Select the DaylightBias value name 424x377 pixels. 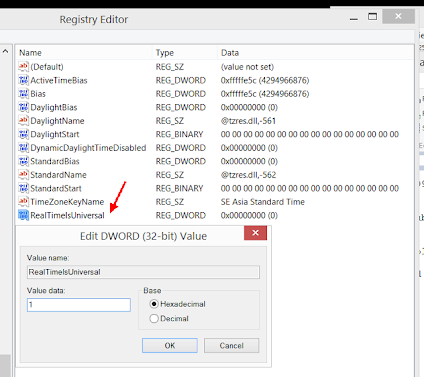54,107
